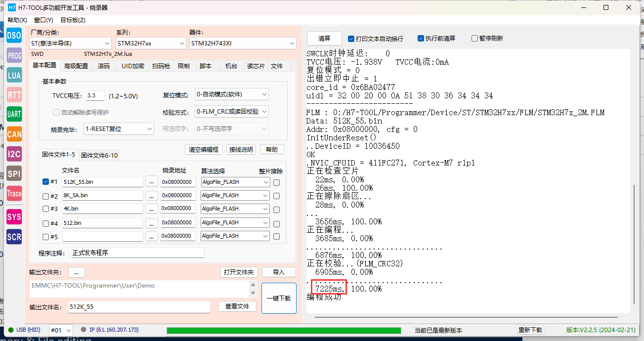
Task: Toggle 执行前清屏 checkbox
Action: 421,39
